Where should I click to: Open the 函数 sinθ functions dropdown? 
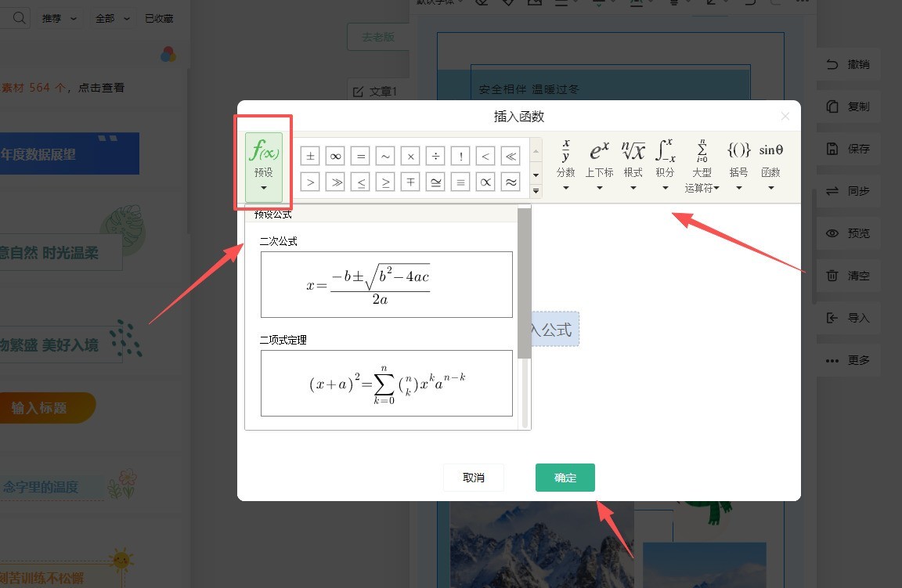click(770, 165)
